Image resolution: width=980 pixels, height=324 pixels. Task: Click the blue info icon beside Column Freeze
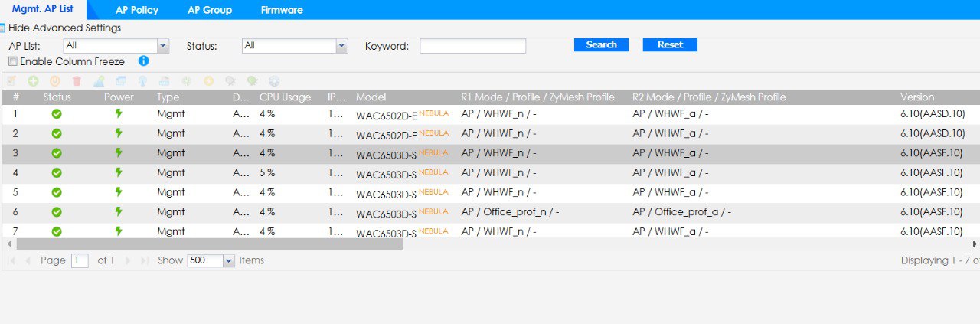point(143,61)
